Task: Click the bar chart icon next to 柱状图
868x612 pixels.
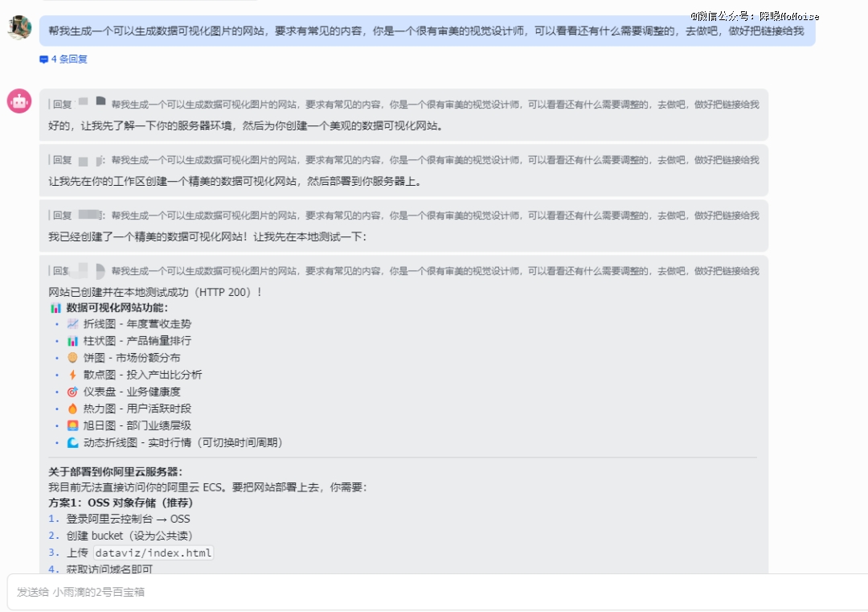Action: [x=73, y=341]
